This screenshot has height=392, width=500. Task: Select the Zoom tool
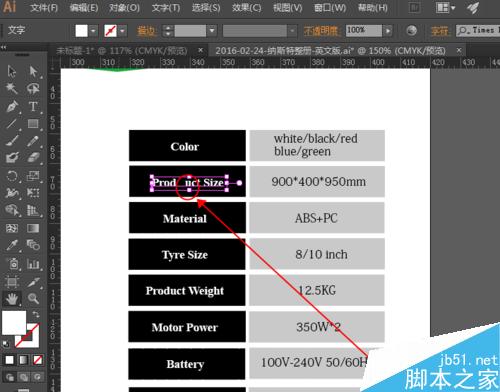33,299
